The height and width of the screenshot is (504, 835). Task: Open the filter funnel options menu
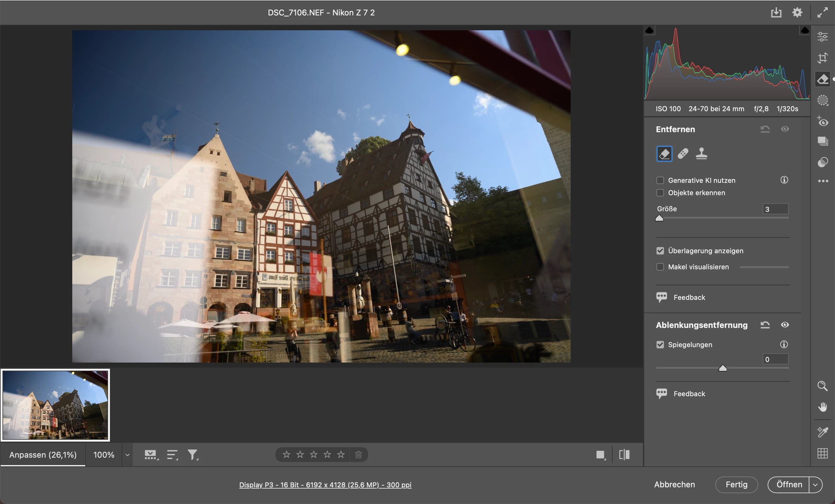pyautogui.click(x=193, y=455)
